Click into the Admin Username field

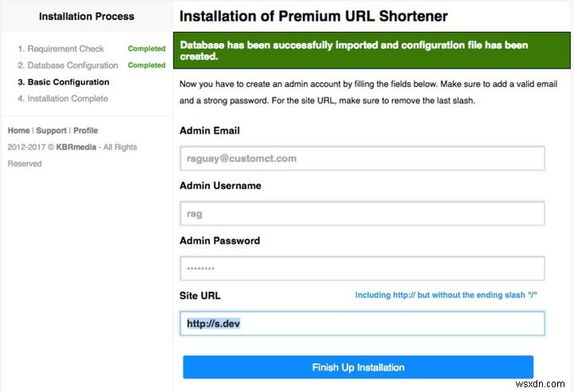tap(362, 214)
